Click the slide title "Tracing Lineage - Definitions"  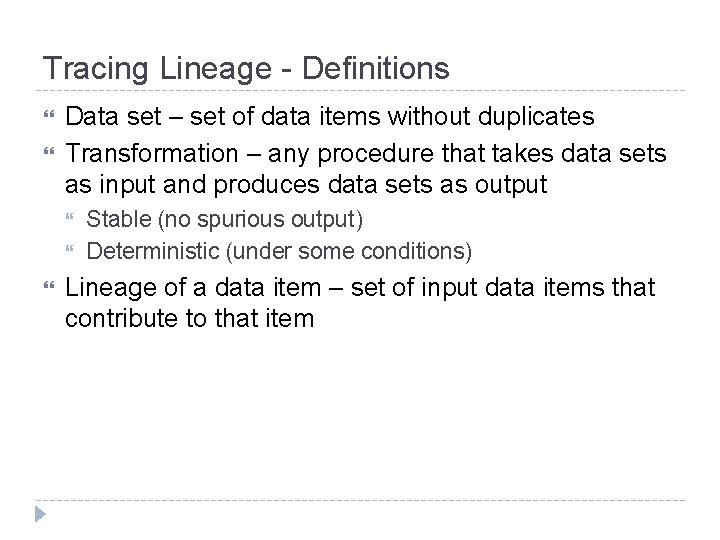pyautogui.click(x=245, y=69)
